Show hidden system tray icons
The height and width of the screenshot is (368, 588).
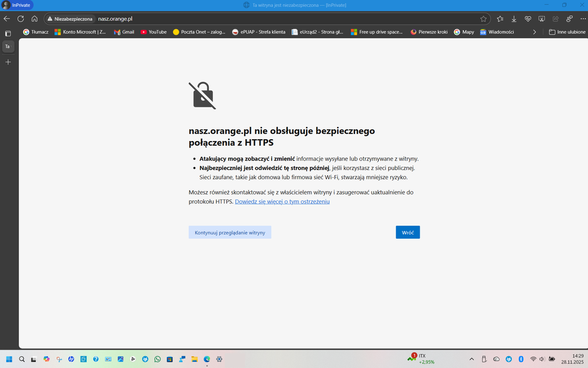(472, 359)
